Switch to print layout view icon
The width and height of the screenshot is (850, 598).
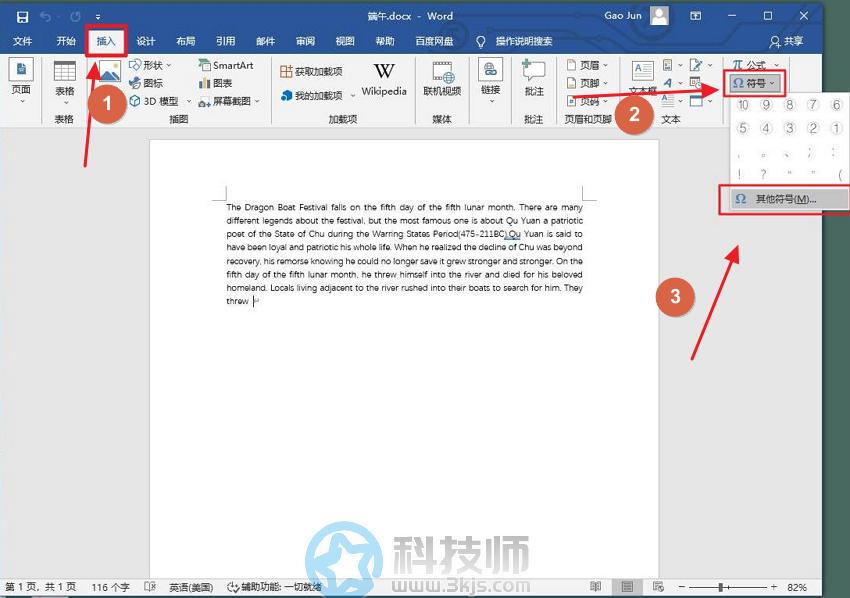[x=627, y=587]
